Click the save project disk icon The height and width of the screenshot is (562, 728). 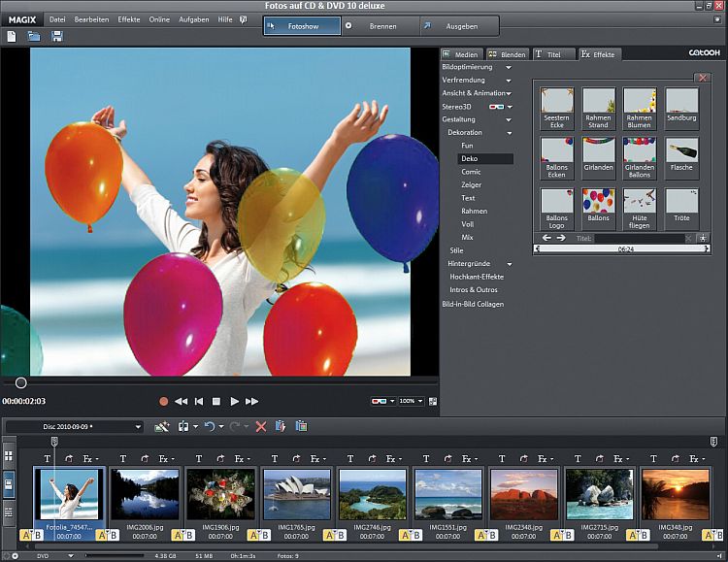pos(57,36)
